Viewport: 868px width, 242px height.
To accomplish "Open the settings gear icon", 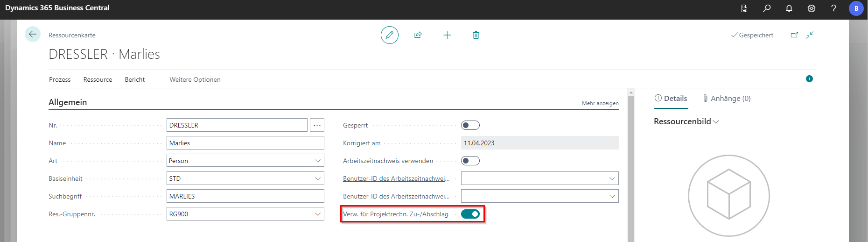I will point(812,8).
